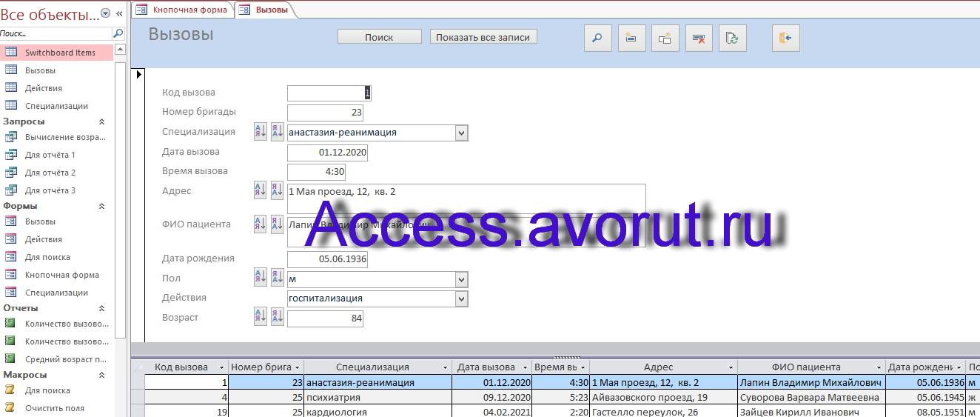The image size is (980, 417).
Task: Click the refresh records icon
Action: pyautogui.click(x=732, y=39)
